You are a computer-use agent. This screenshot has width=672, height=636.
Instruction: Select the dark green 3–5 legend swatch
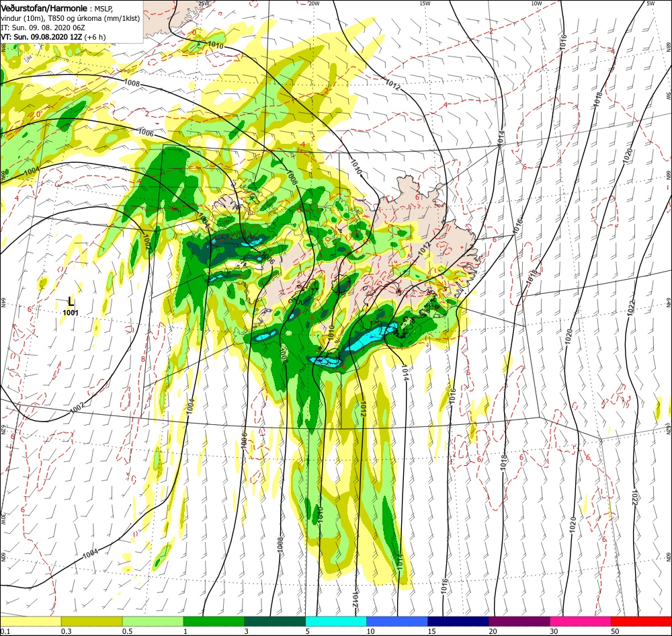(275, 621)
